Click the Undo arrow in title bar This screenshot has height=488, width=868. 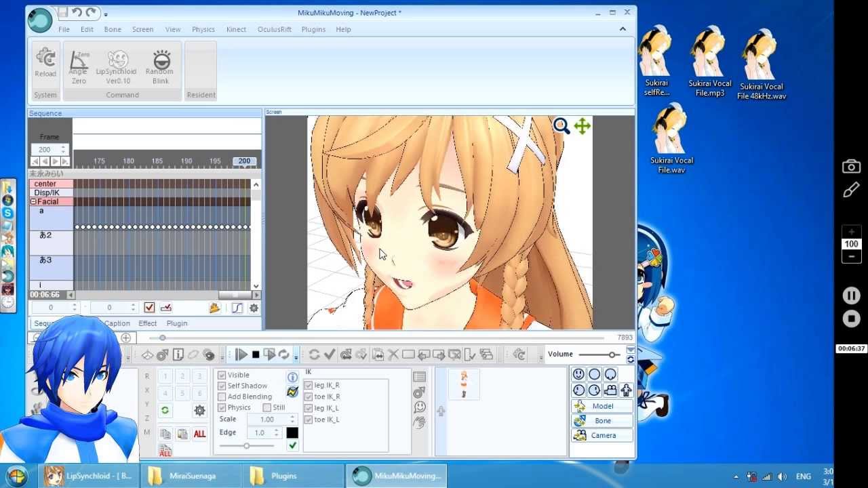[77, 12]
